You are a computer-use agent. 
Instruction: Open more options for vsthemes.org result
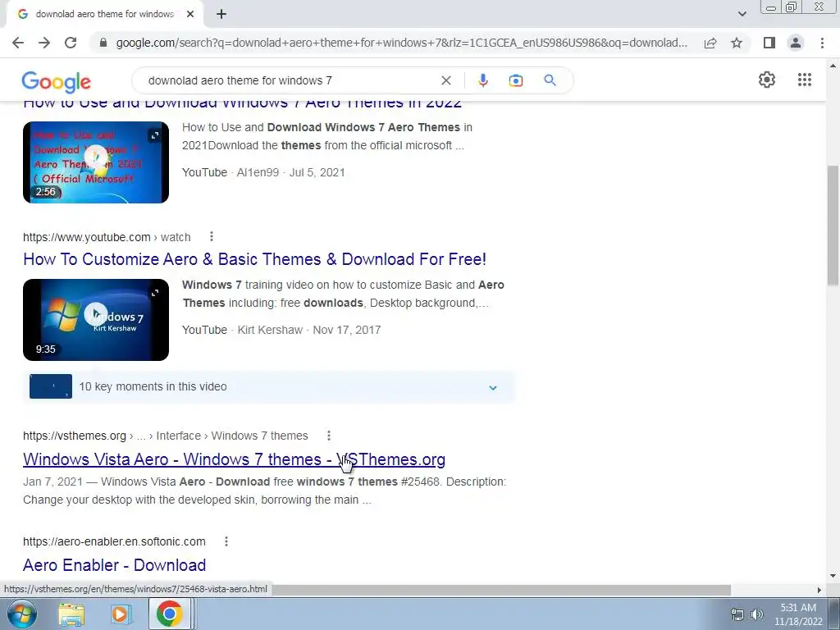point(329,436)
